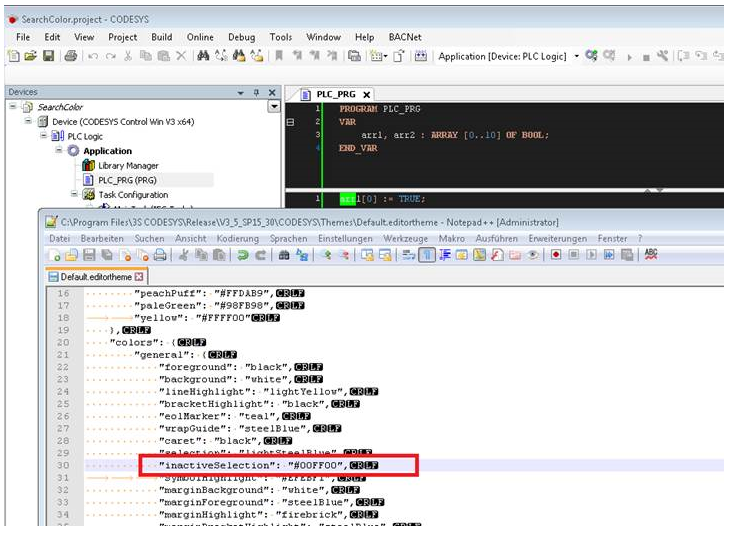The width and height of the screenshot is (748, 535).
Task: Collapse the Application node in device tree
Action: [57, 151]
